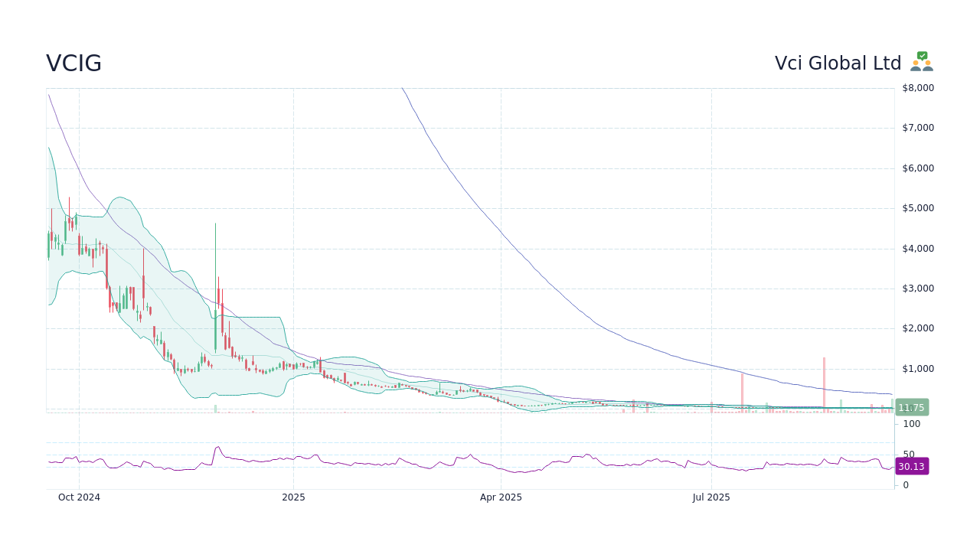Image resolution: width=980 pixels, height=551 pixels.
Task: Click the analyst consensus check-mark people icon
Action: [921, 62]
